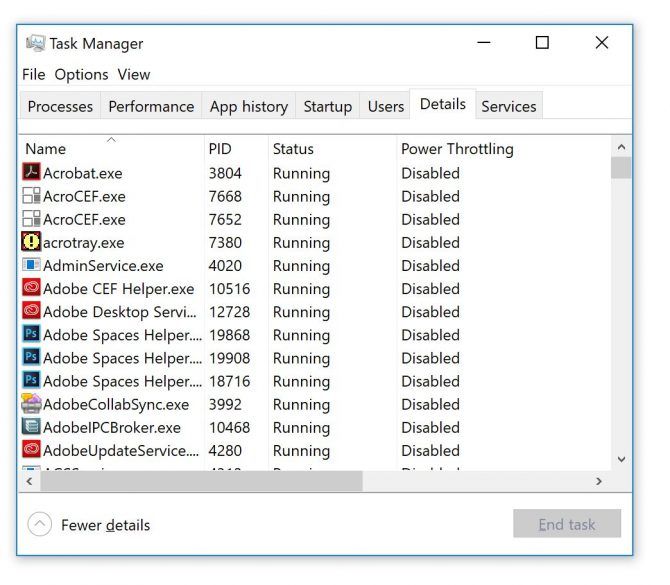
Task: Click the AdobeCollabSync.exe icon
Action: tap(31, 404)
